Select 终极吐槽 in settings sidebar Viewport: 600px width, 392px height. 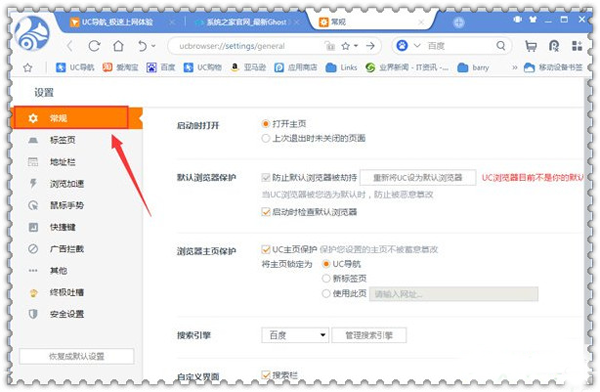pyautogui.click(x=77, y=292)
